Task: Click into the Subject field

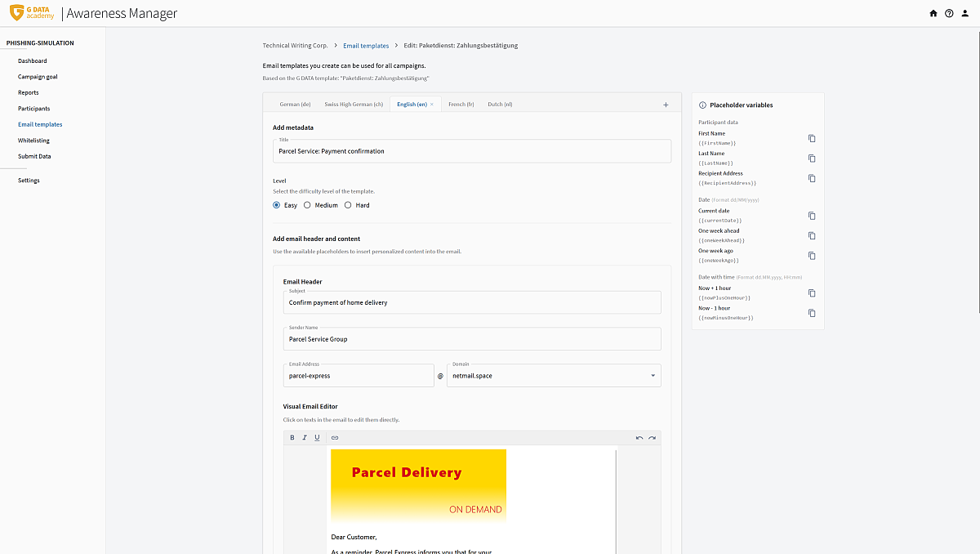Action: click(x=472, y=302)
